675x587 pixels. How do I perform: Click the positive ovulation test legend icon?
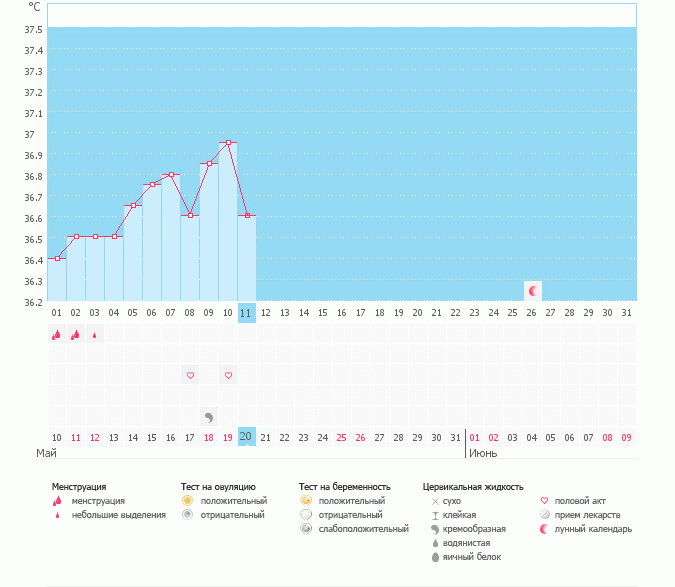click(187, 500)
